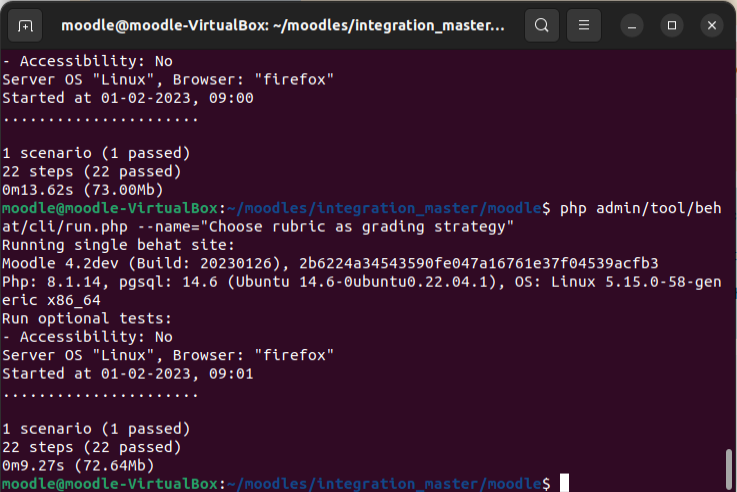This screenshot has width=737, height=492.
Task: Click the "0m13.62s (73.00Mb)" timing line
Action: pyautogui.click(x=83, y=190)
